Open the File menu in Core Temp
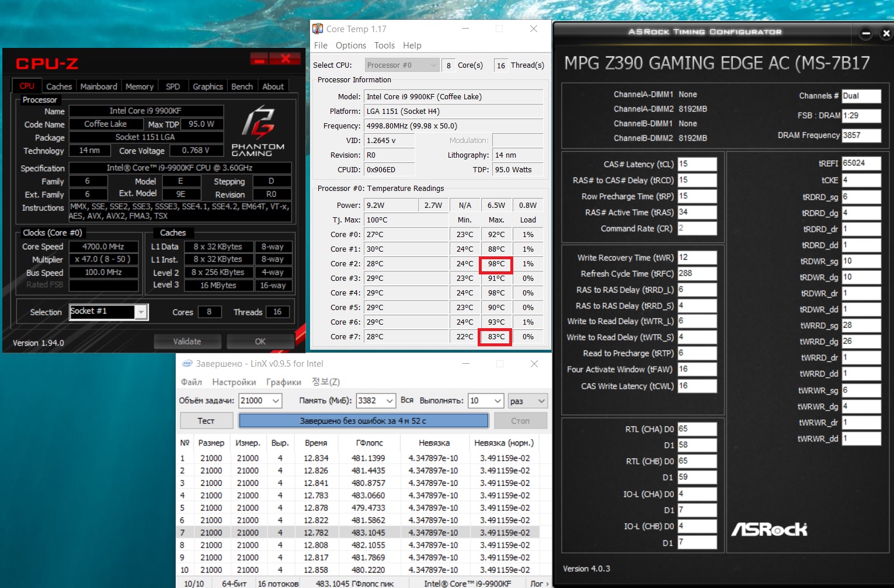This screenshot has height=588, width=894. 321,46
